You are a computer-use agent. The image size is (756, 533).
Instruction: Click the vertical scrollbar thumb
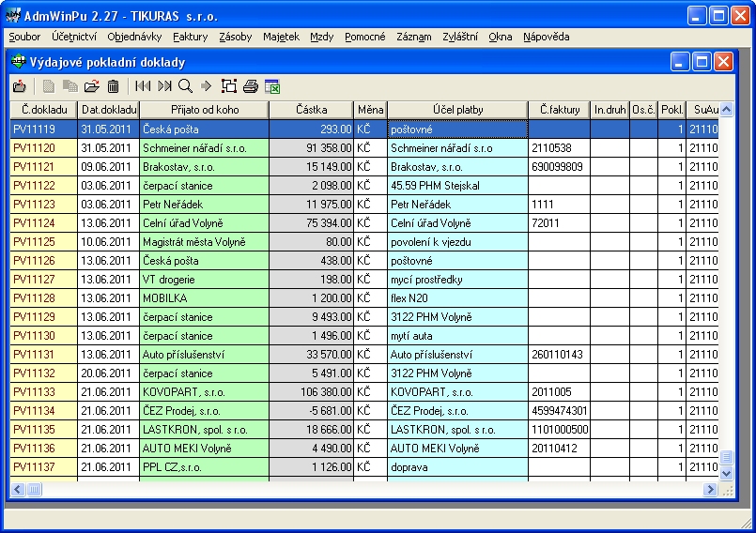coord(727,456)
